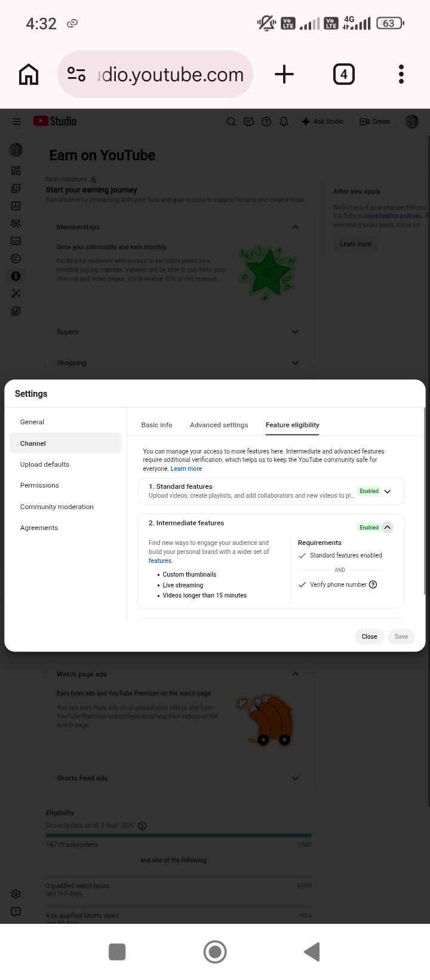Collapse the Intermediate features section chevron

click(x=388, y=527)
